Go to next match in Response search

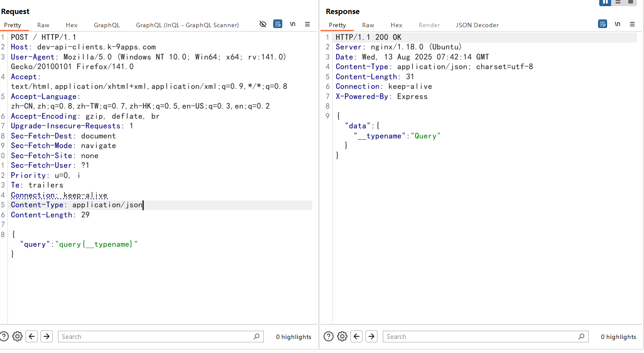point(371,336)
